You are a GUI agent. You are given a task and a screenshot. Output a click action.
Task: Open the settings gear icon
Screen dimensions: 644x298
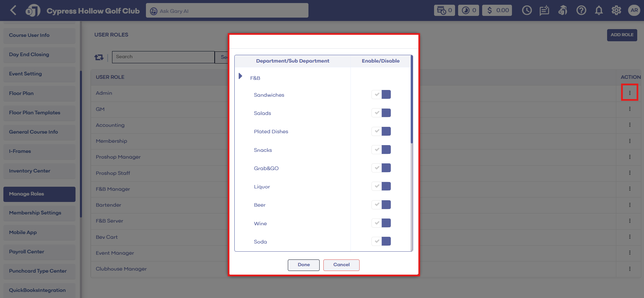tap(616, 10)
